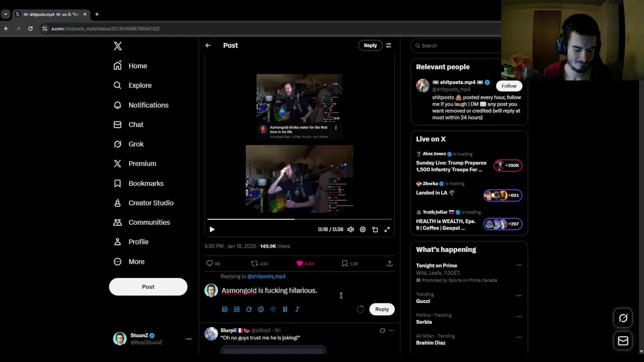Toggle bold formatting in reply
This screenshot has height=362, width=644.
[285, 309]
